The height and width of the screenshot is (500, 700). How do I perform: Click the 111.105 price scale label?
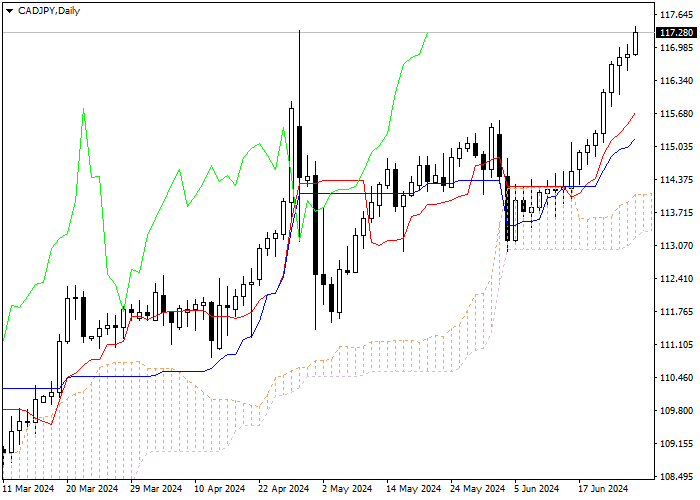(x=676, y=345)
